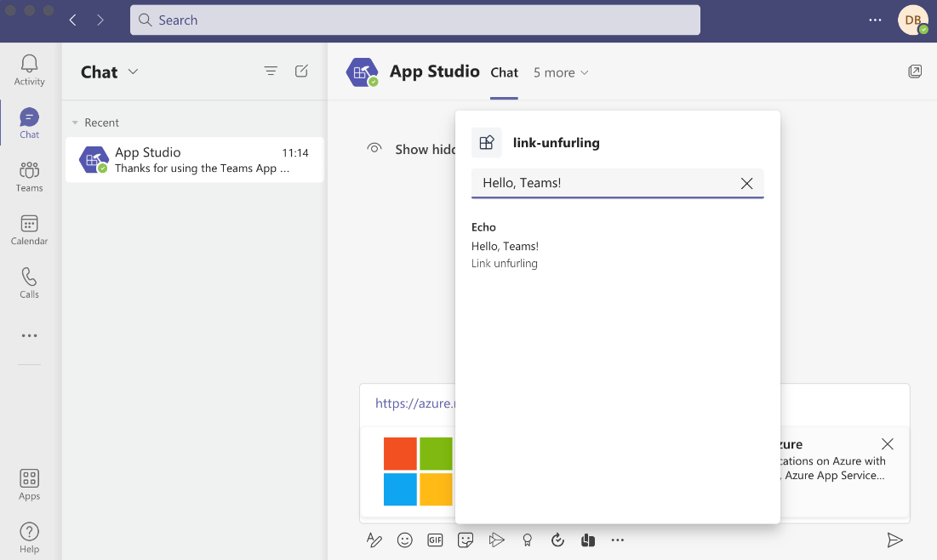
Task: Click the link-unfurling title in the popup
Action: pyautogui.click(x=557, y=143)
